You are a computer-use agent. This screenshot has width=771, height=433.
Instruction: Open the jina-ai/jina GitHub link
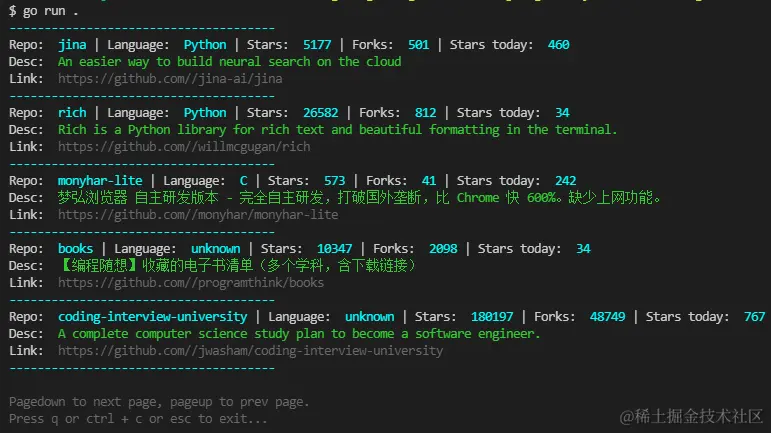pos(170,79)
